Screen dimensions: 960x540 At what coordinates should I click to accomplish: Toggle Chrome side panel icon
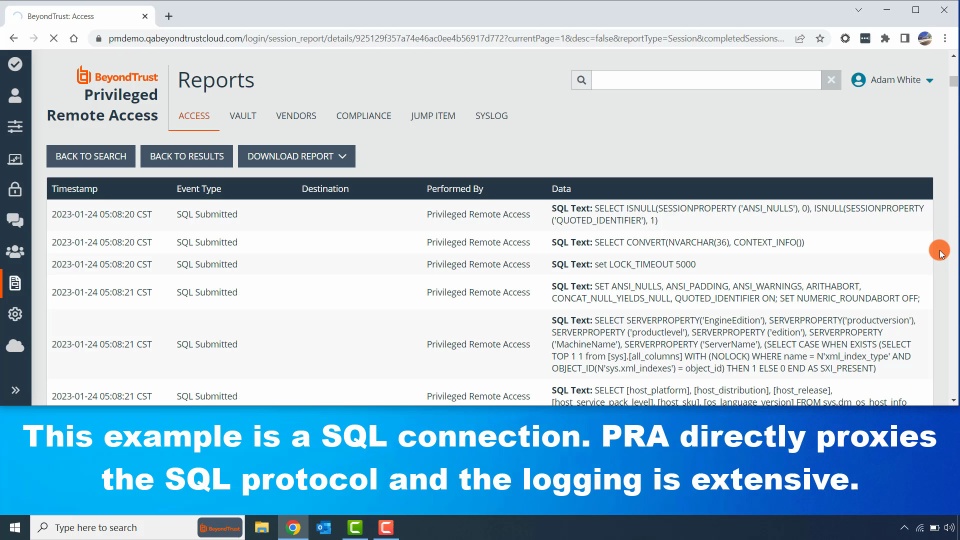point(905,39)
